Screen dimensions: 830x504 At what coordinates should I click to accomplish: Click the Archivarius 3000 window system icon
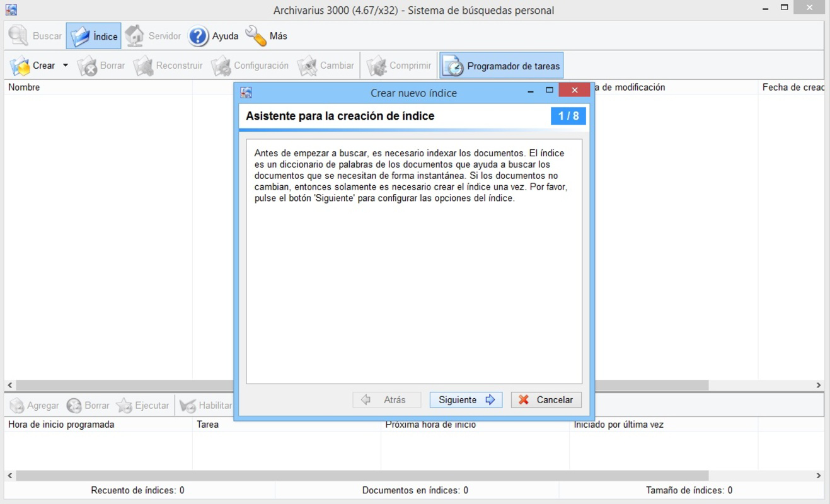(11, 10)
